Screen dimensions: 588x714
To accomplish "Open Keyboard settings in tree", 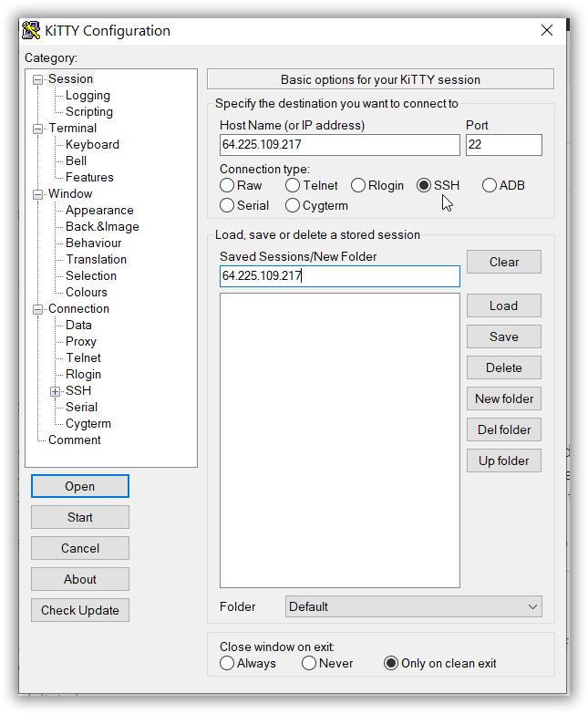I will [x=92, y=144].
